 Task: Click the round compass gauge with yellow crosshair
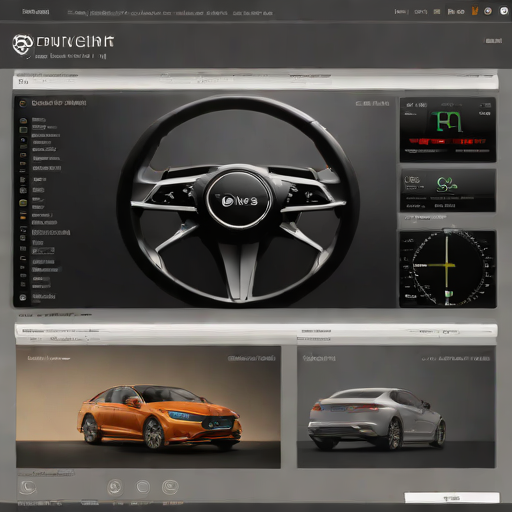(448, 268)
